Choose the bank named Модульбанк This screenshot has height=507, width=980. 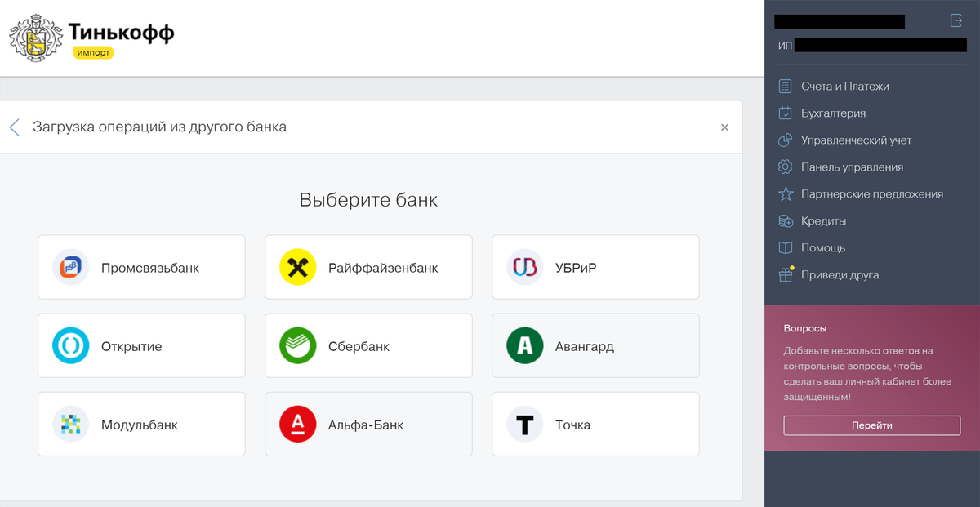click(141, 424)
